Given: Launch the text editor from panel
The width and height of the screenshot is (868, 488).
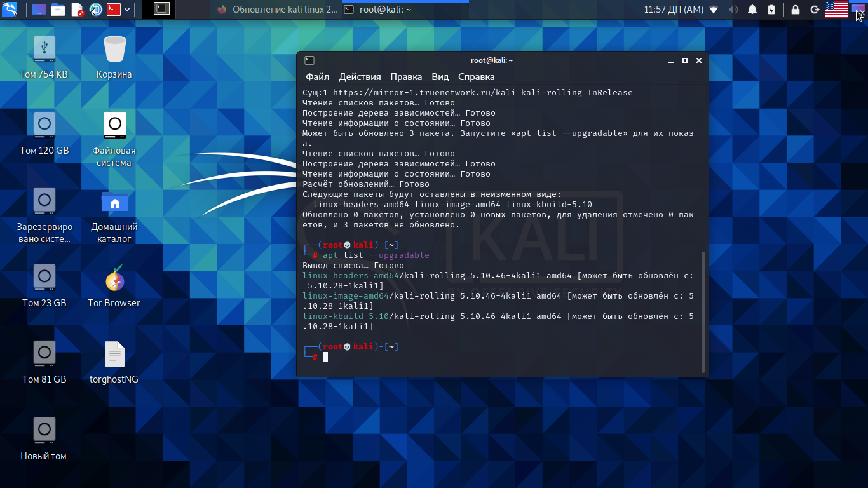Looking at the screenshot, I should pos(77,10).
